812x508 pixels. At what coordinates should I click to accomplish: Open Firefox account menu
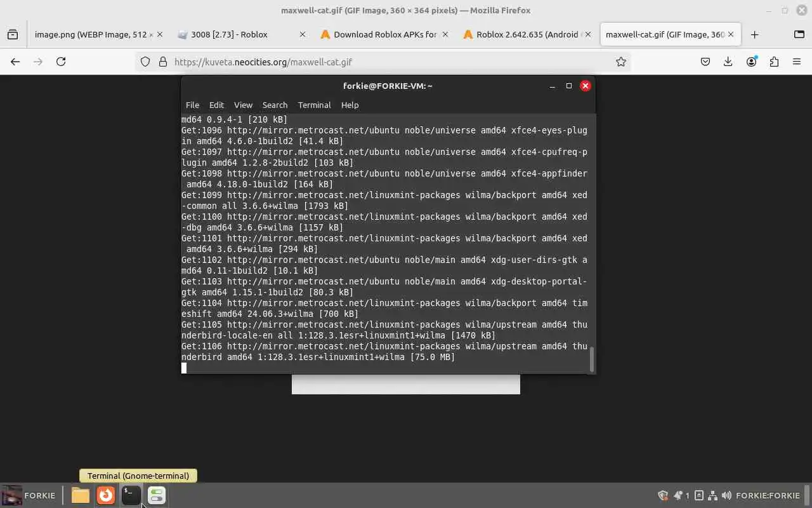click(751, 62)
